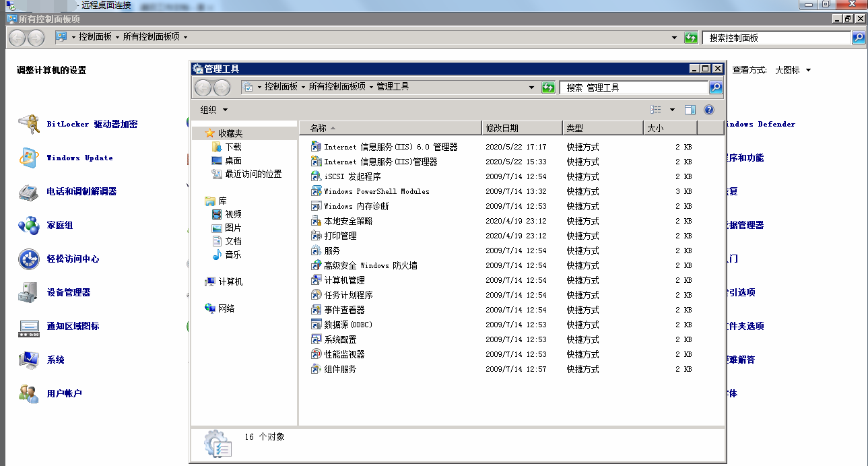868x466 pixels.
Task: Select the 系统配置 shortcut icon
Action: click(316, 339)
